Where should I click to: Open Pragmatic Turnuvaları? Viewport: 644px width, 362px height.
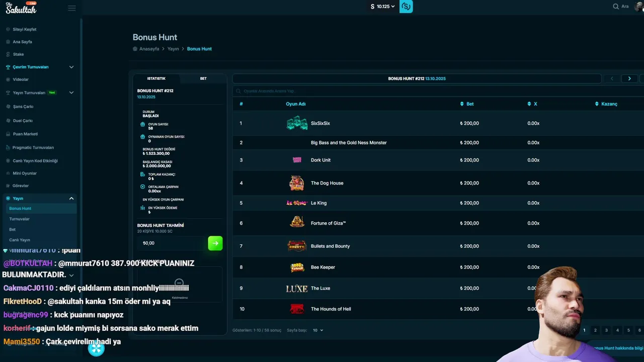tap(33, 147)
